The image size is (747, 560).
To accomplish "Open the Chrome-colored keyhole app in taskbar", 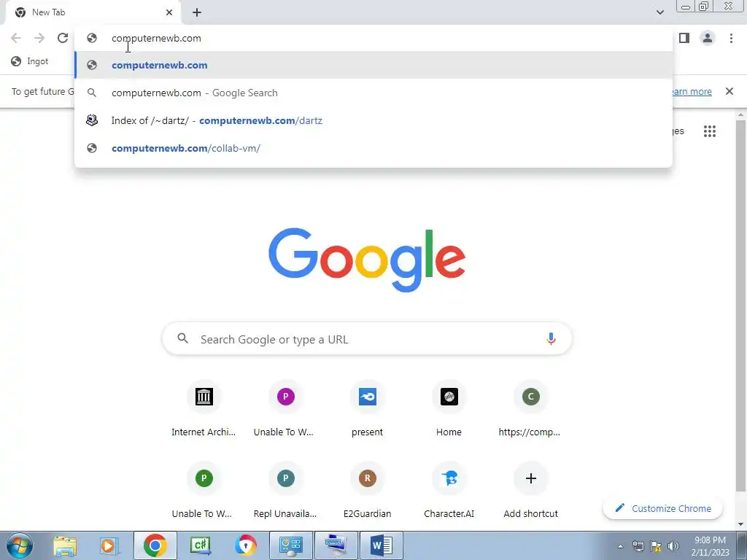I will click(245, 545).
